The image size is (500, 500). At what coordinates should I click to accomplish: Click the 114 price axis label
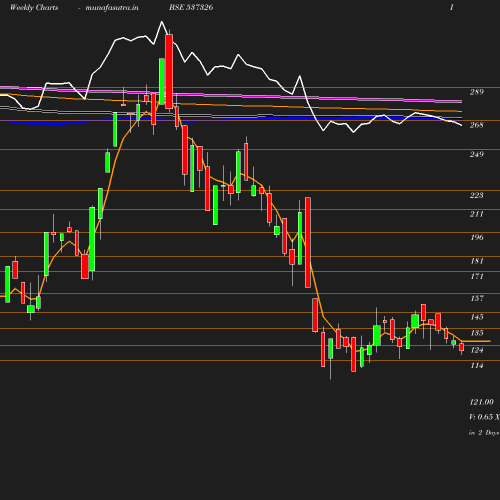[477, 366]
